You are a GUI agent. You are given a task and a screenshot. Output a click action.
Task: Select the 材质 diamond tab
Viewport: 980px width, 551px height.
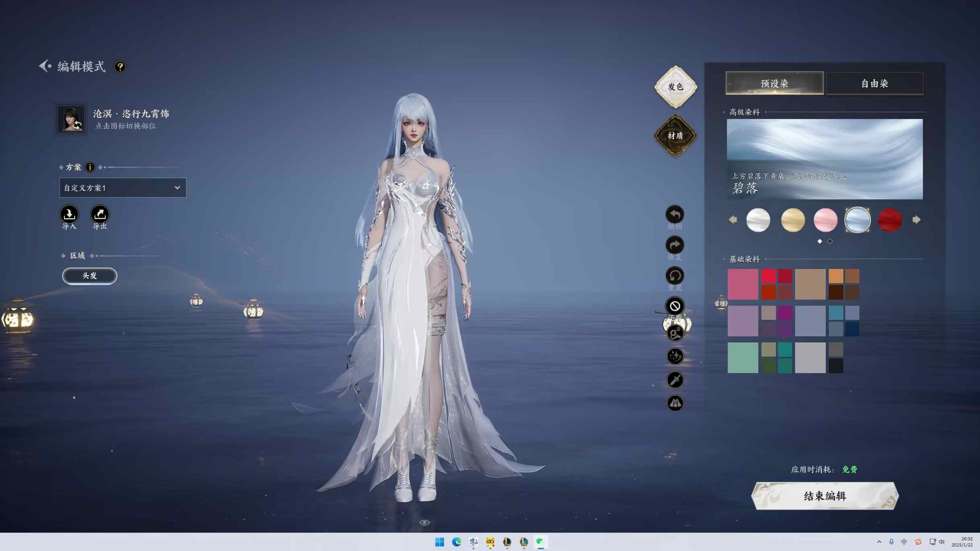(x=675, y=136)
